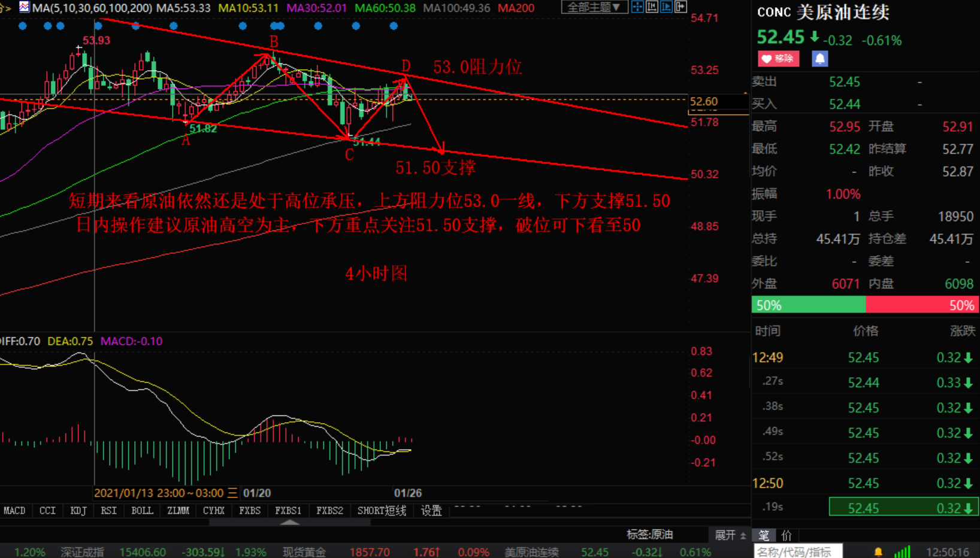
Task: Switch to the CYHX indicator tab
Action: pos(214,511)
